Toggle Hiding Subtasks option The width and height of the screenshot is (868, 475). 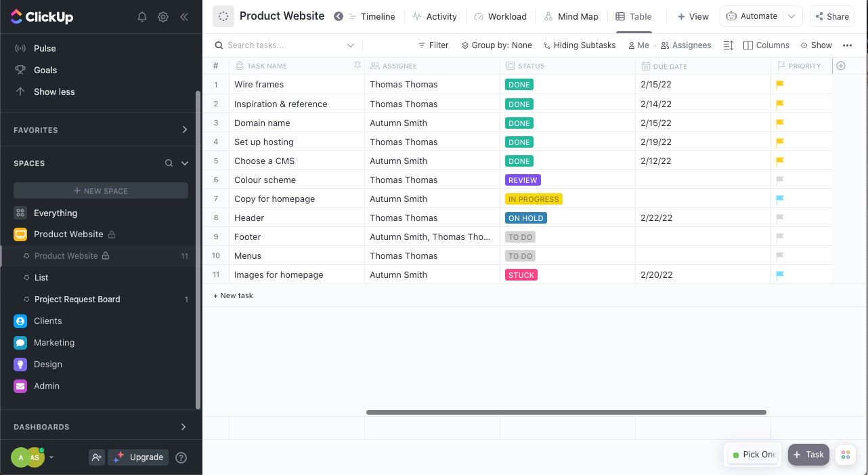tap(580, 45)
